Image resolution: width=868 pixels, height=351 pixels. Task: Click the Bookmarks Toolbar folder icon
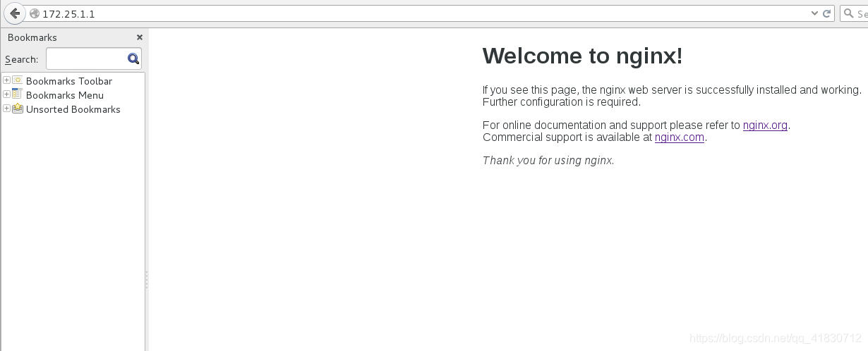[x=18, y=80]
